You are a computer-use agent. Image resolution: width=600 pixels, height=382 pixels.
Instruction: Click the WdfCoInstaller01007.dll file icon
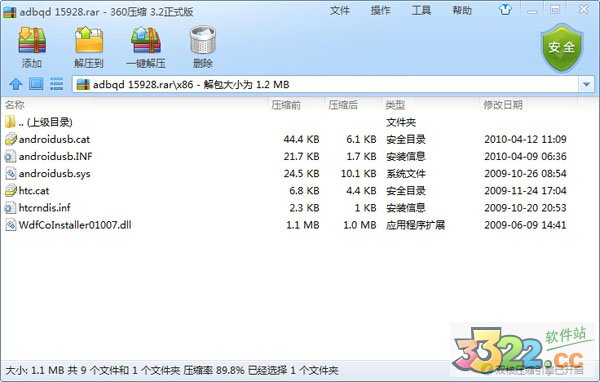click(11, 225)
